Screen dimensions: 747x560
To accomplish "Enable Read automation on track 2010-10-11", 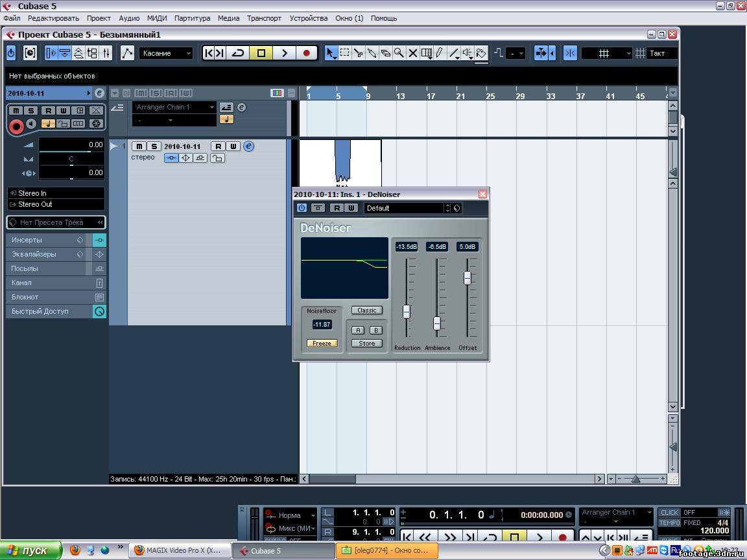I will coord(218,146).
